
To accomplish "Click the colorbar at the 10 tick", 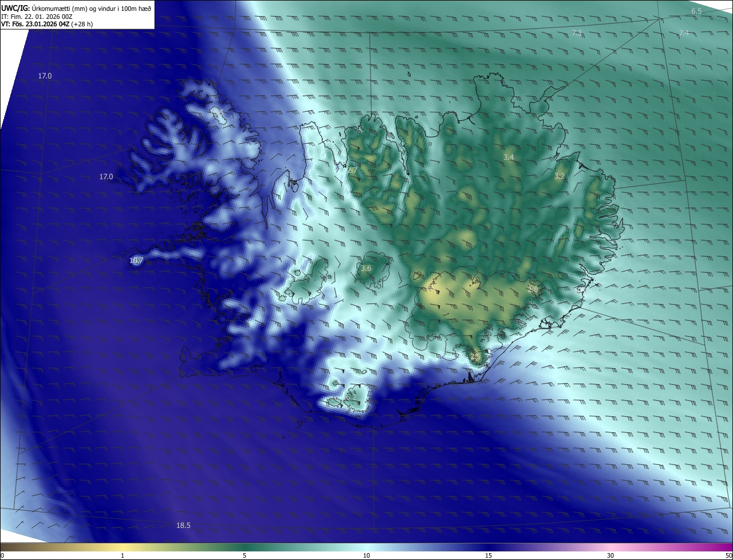I will pos(366,555).
